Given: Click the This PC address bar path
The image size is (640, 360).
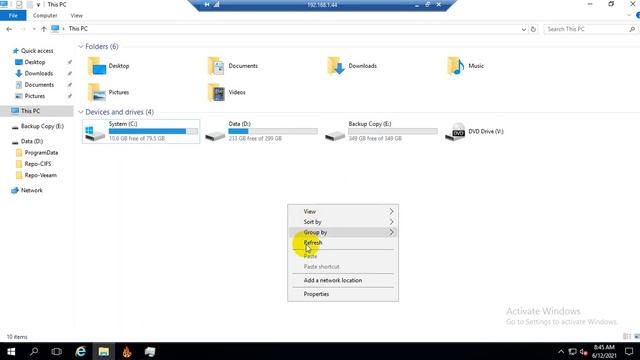Looking at the screenshot, I should click(78, 29).
